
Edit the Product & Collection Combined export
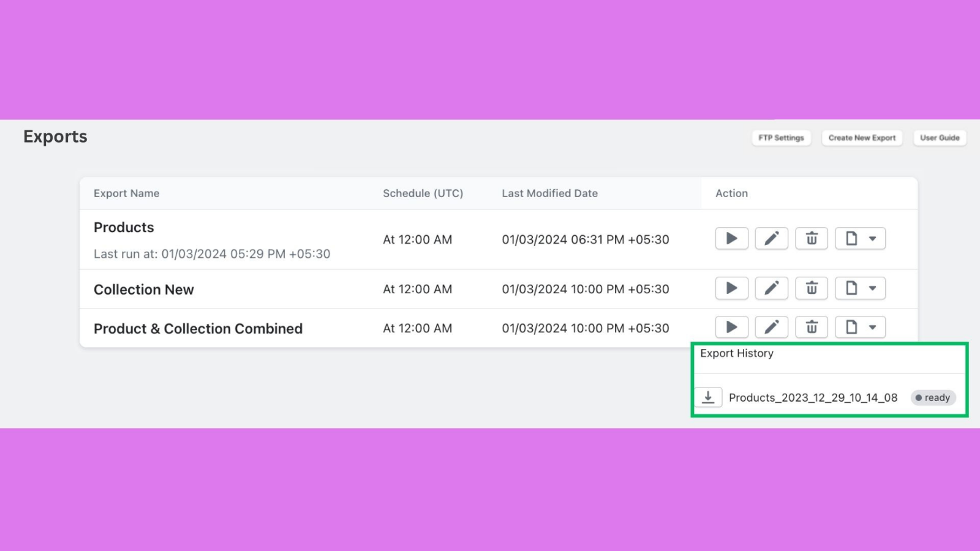click(x=771, y=327)
